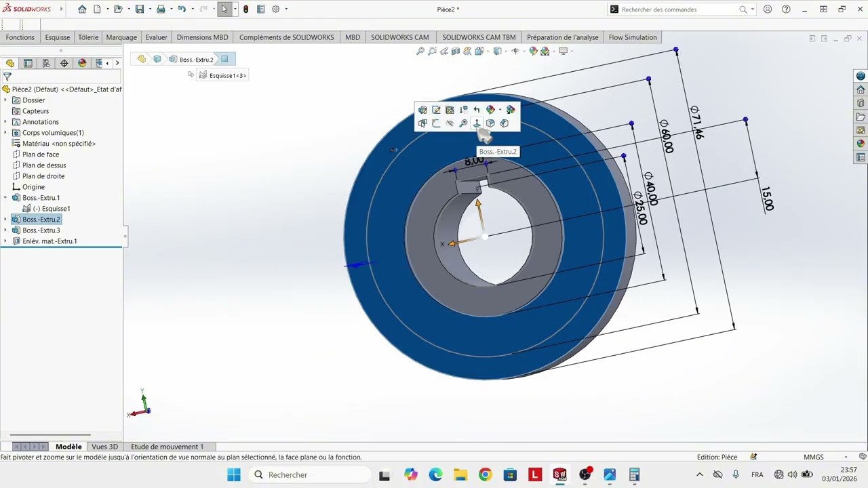Screen dimensions: 868x488
Task: Create a new document with the New icon
Action: [97, 9]
